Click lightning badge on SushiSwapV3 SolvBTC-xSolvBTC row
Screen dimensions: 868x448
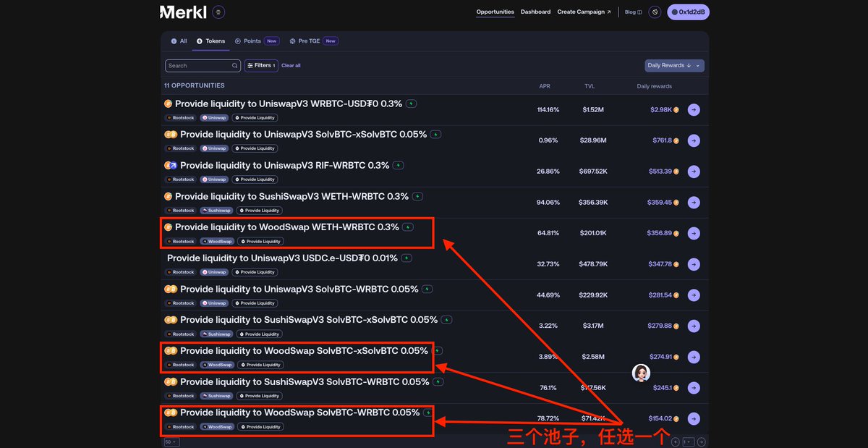click(447, 320)
